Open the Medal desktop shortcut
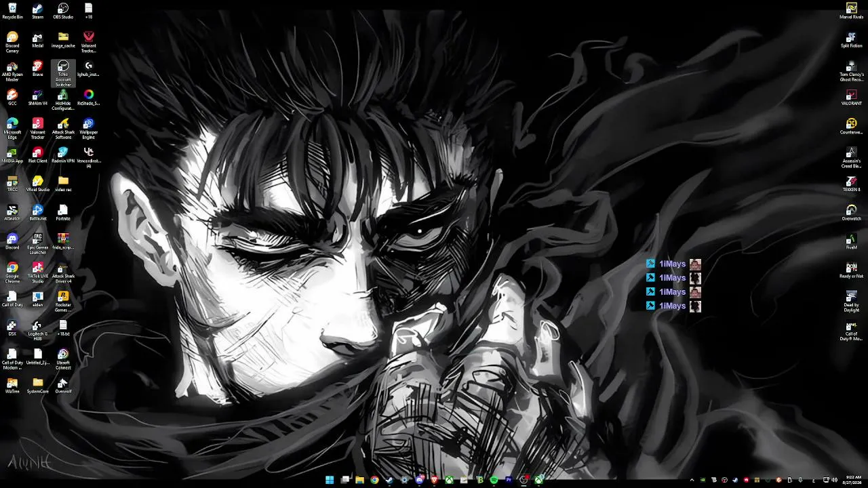868x488 pixels. [x=37, y=39]
